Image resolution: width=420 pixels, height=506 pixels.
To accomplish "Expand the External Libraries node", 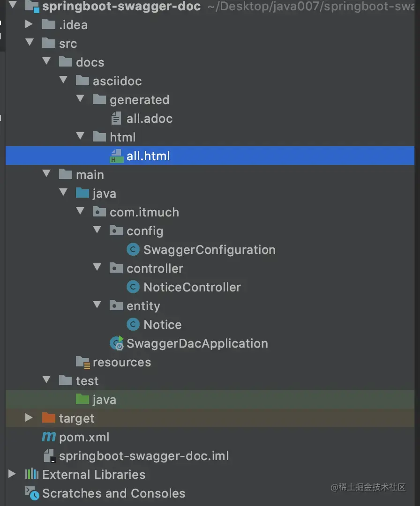I will (x=12, y=474).
